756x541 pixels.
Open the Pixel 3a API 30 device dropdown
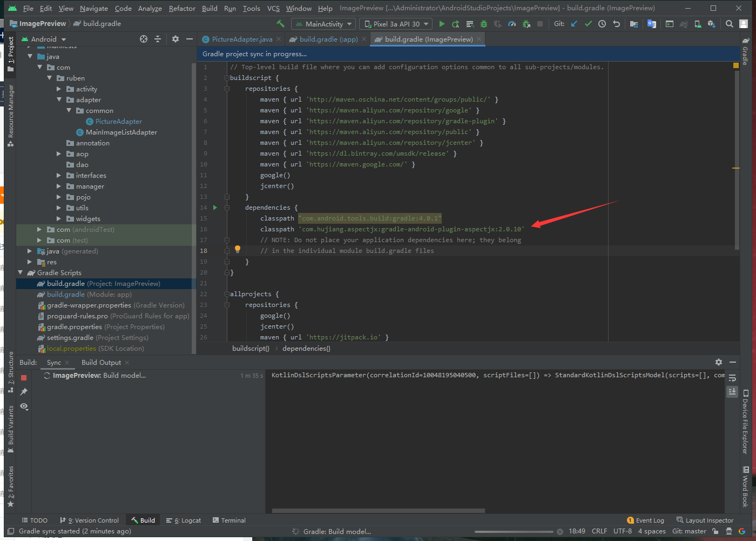[x=397, y=24]
